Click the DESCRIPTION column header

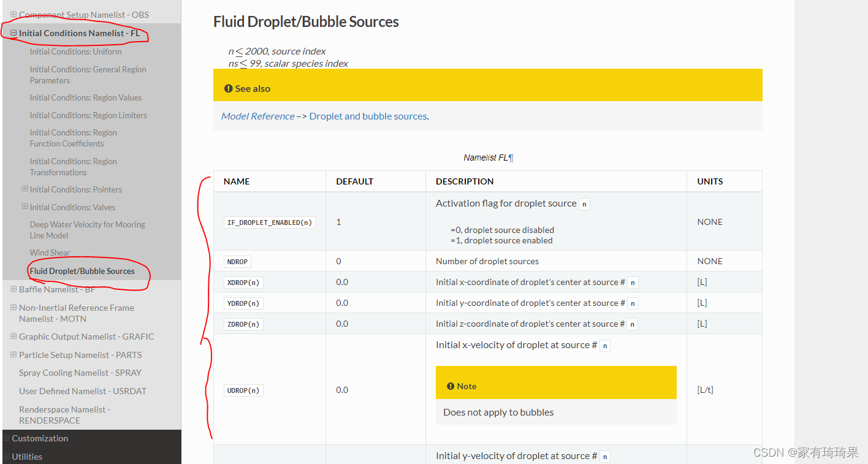(x=465, y=181)
